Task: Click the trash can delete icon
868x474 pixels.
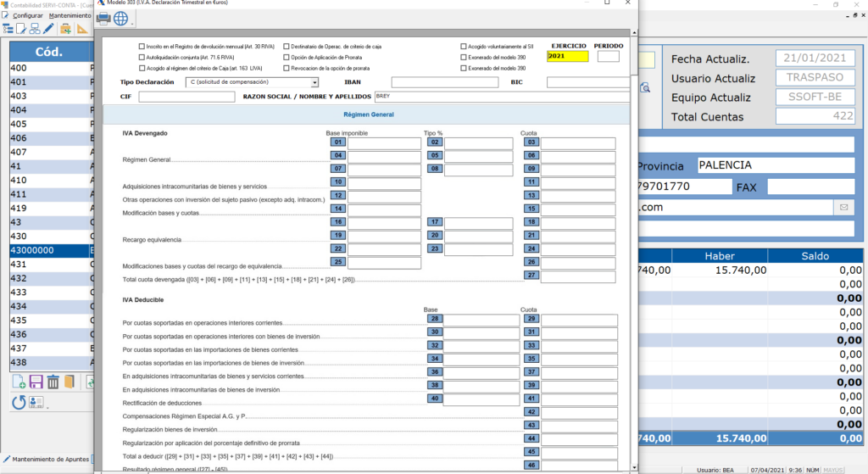Action: [x=53, y=382]
